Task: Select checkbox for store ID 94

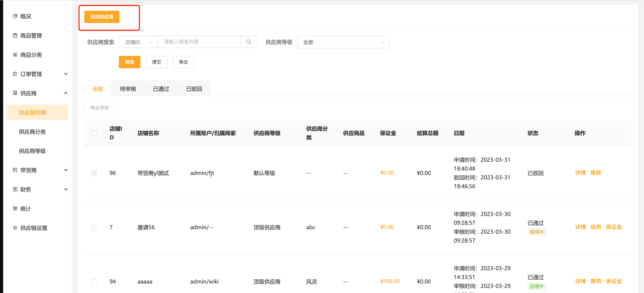Action: point(94,282)
